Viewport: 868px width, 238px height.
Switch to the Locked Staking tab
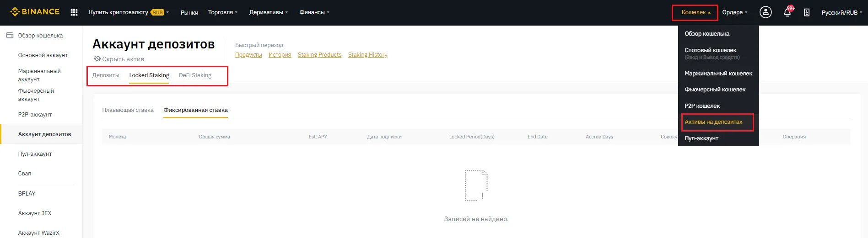click(x=149, y=75)
